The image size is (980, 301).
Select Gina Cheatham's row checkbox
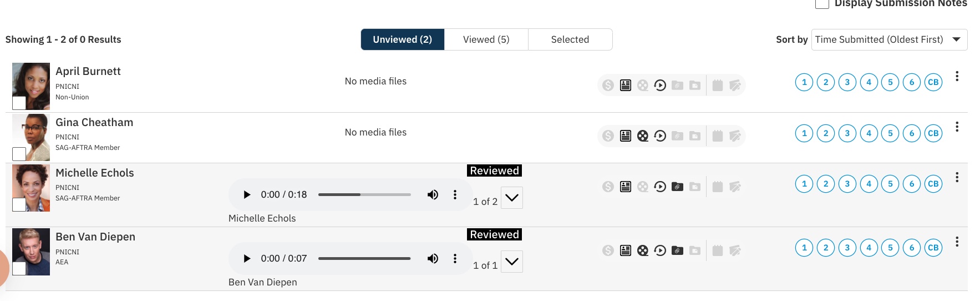click(x=19, y=154)
